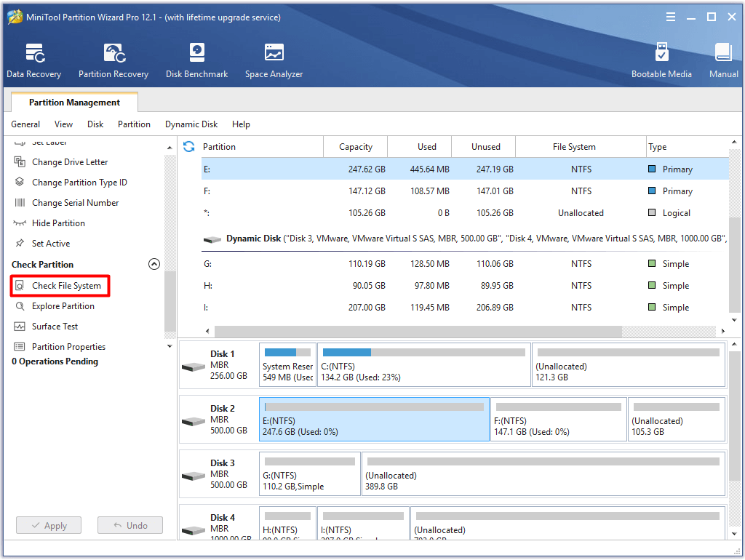Select E:(NTFS) block on Disk 2
745x560 pixels.
pyautogui.click(x=375, y=420)
